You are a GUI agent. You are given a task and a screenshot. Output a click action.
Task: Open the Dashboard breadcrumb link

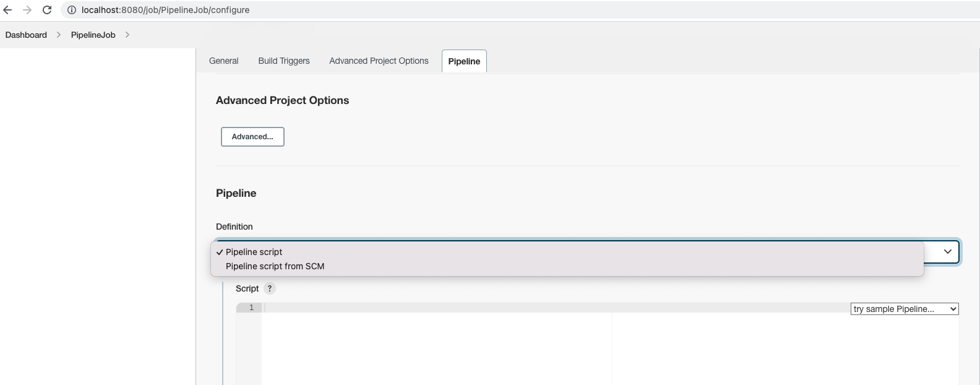coord(25,35)
